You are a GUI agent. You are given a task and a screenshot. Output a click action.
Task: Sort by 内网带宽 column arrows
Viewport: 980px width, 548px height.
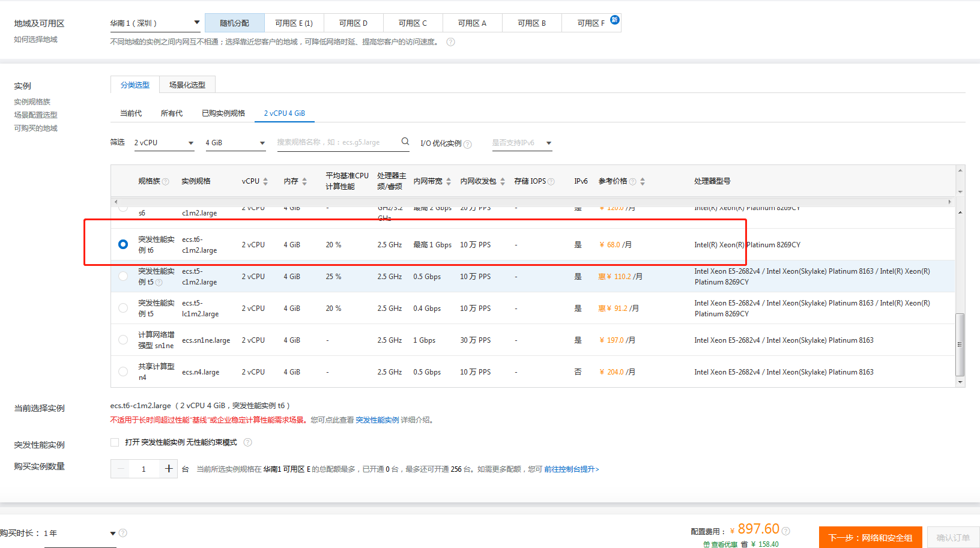(449, 181)
